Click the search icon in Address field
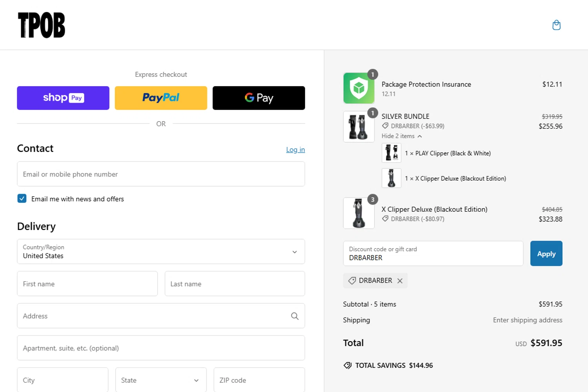This screenshot has width=588, height=392. point(295,316)
